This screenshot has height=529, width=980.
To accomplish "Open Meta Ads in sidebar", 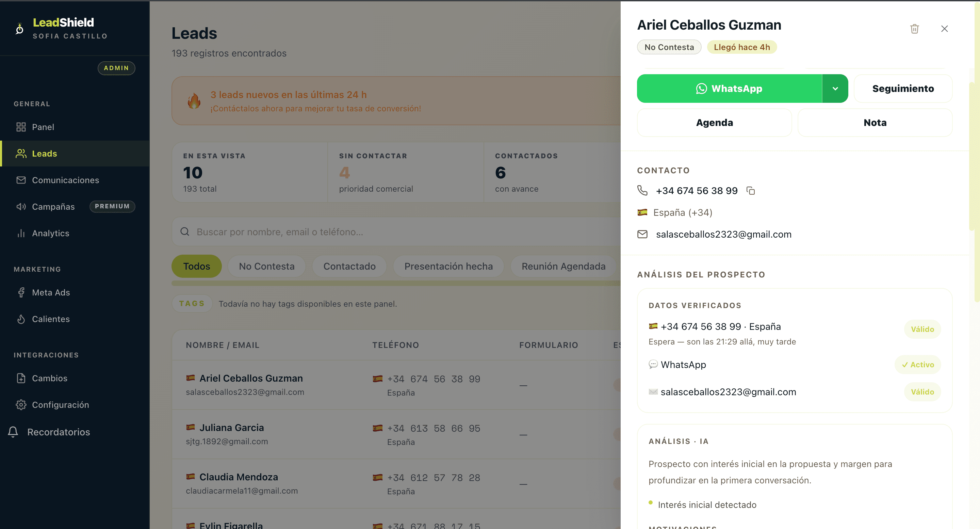I will pyautogui.click(x=75, y=292).
